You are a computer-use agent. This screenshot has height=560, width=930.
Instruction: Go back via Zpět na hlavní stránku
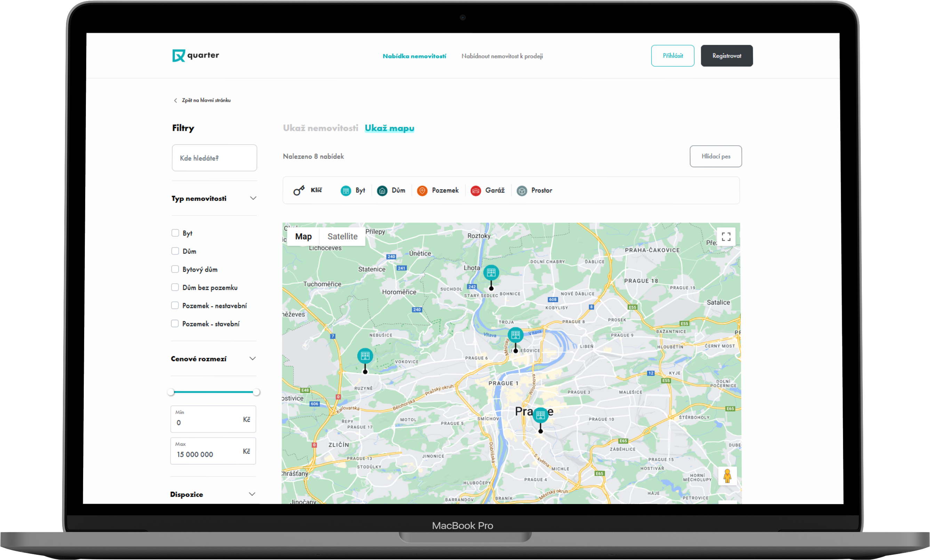(202, 100)
